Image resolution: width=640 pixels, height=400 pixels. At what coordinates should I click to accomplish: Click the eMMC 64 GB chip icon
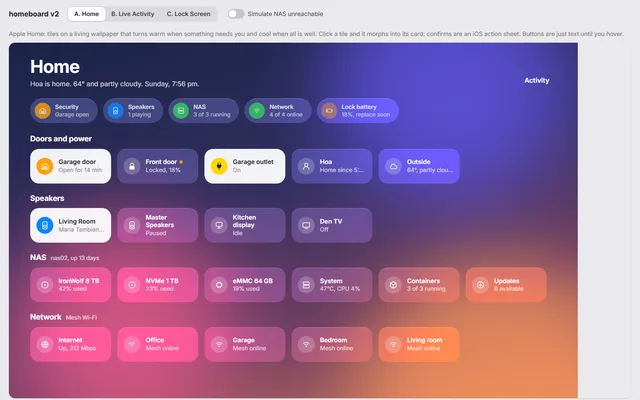[x=219, y=285]
